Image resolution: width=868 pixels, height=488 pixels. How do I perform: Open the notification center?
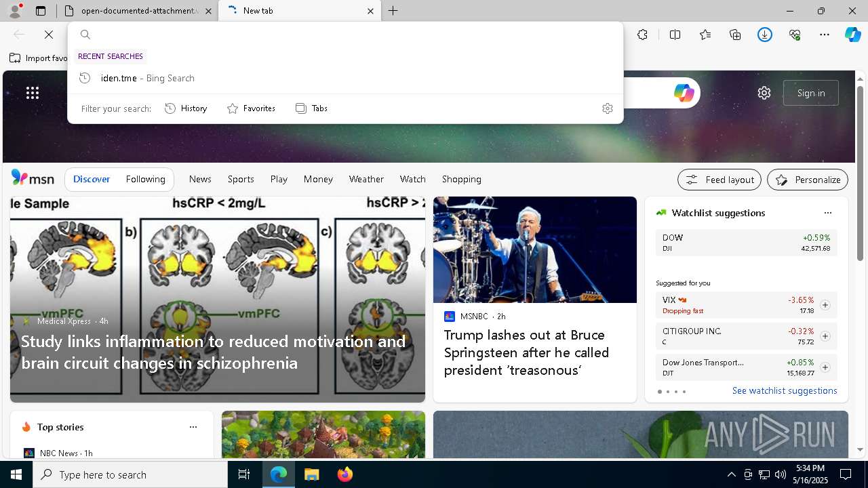pyautogui.click(x=846, y=474)
